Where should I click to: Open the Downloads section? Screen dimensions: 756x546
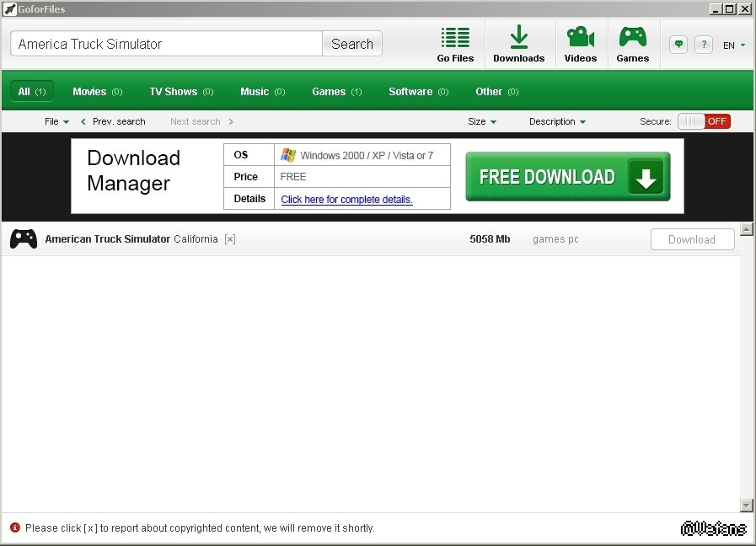click(518, 44)
